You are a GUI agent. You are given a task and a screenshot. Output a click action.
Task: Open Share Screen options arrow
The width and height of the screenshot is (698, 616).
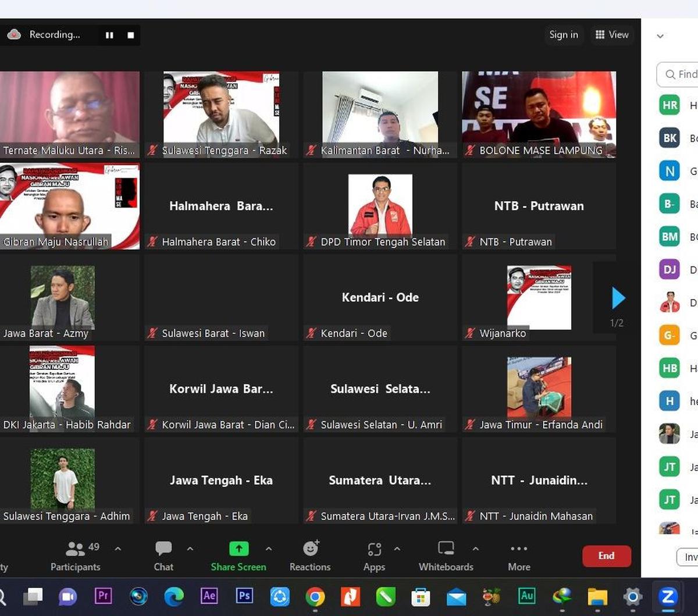268,549
